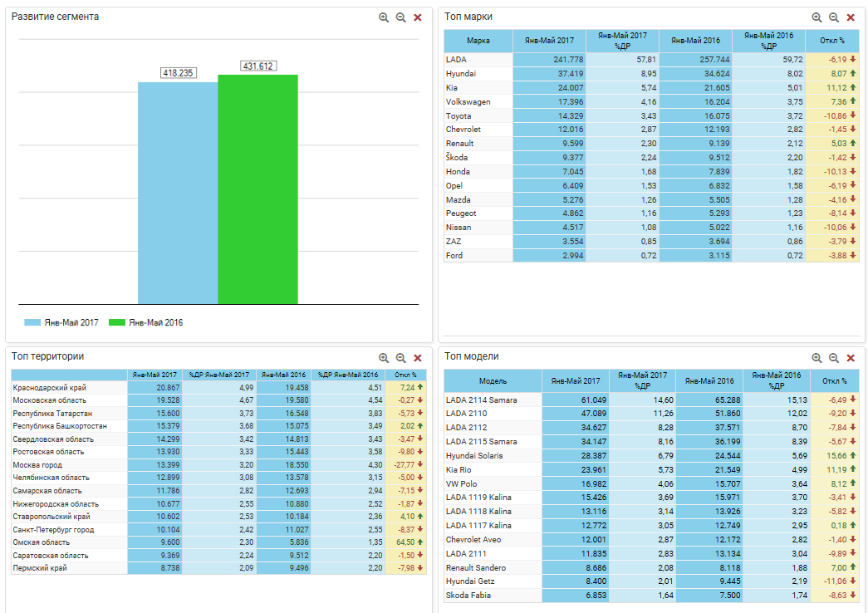The height and width of the screenshot is (613, 868).
Task: Zoom out on the Развитие сегмента panel
Action: coord(400,17)
